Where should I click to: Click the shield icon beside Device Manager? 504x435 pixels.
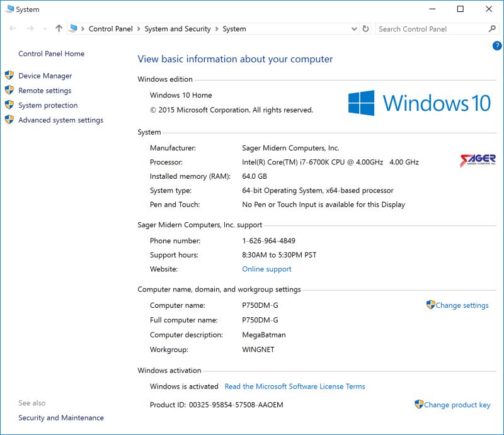click(9, 76)
